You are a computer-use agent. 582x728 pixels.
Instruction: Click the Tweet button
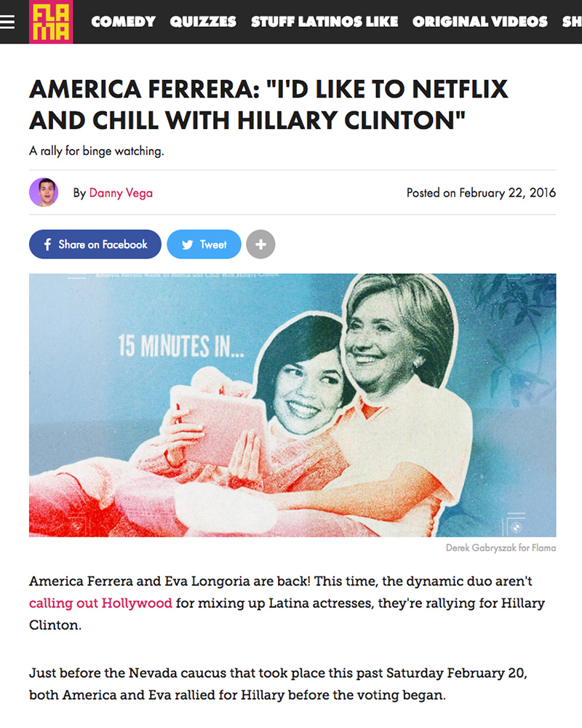tap(204, 244)
